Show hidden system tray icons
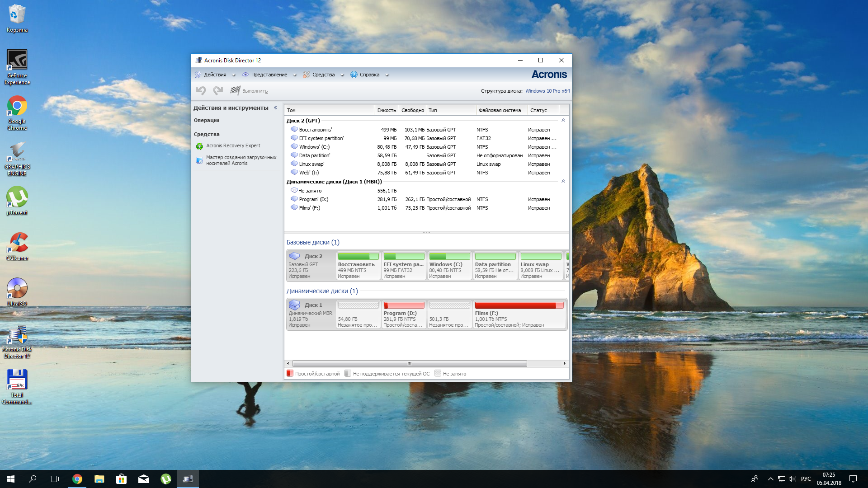The image size is (868, 488). [x=770, y=479]
